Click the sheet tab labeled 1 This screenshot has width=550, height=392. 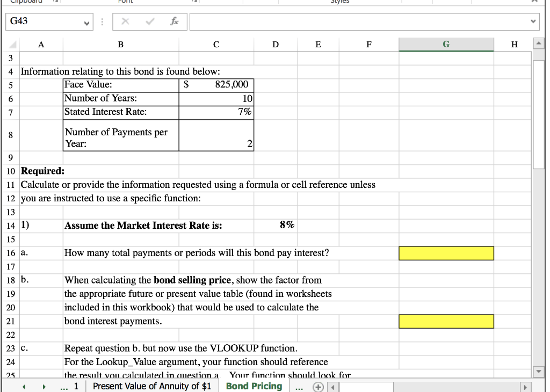[76, 386]
